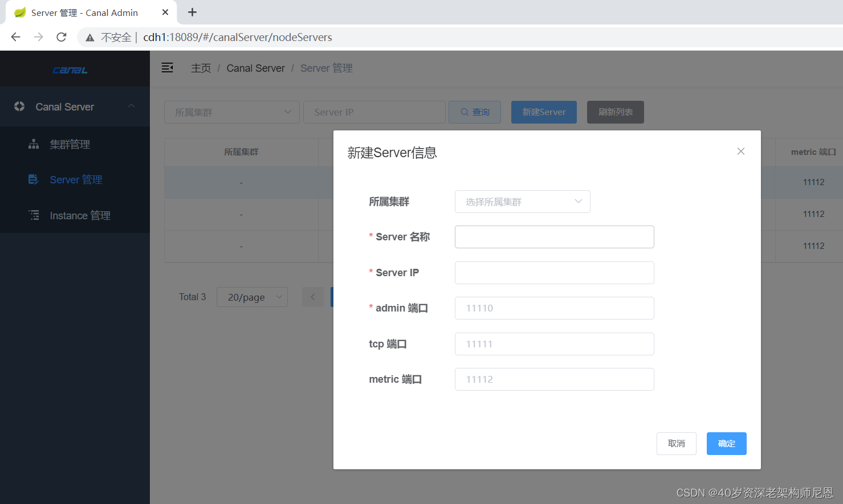Click the Canal Server sidebar icon
Image resolution: width=843 pixels, height=504 pixels.
point(19,106)
